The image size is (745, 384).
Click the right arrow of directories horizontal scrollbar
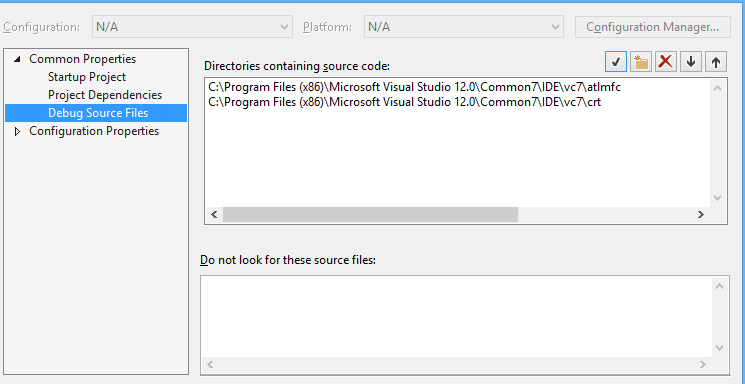tap(700, 214)
